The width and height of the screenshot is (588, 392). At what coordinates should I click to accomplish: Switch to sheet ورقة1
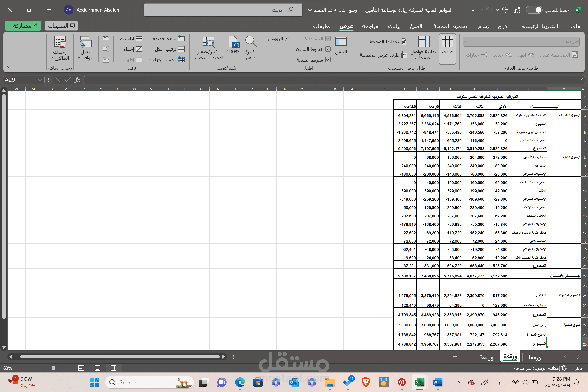[x=534, y=357]
